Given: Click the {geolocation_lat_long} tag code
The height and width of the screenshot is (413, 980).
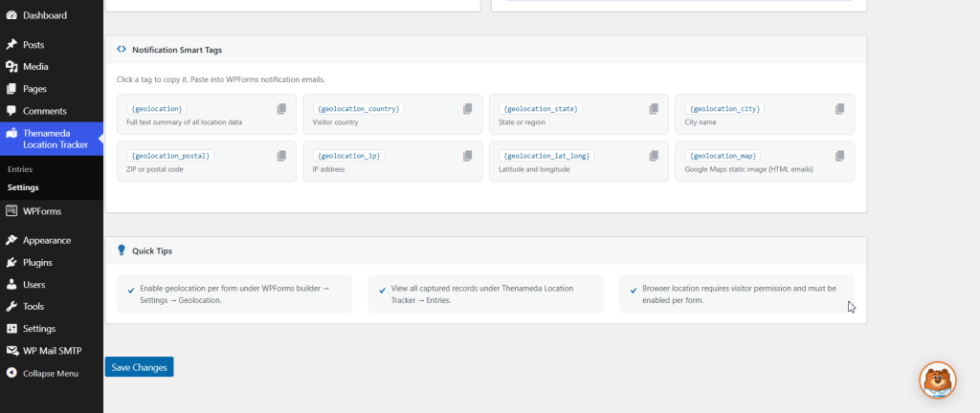Looking at the screenshot, I should (546, 155).
